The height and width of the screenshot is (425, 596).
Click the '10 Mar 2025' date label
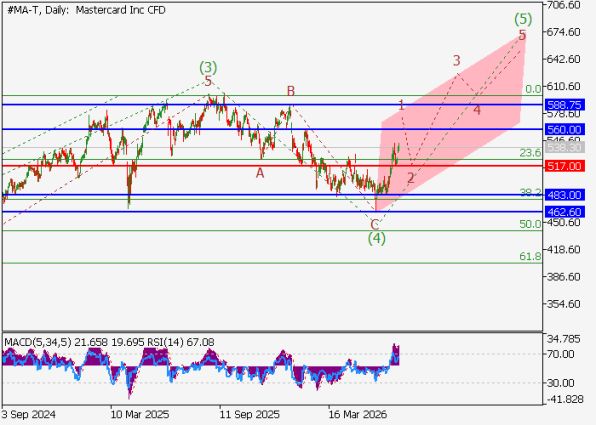tap(140, 414)
